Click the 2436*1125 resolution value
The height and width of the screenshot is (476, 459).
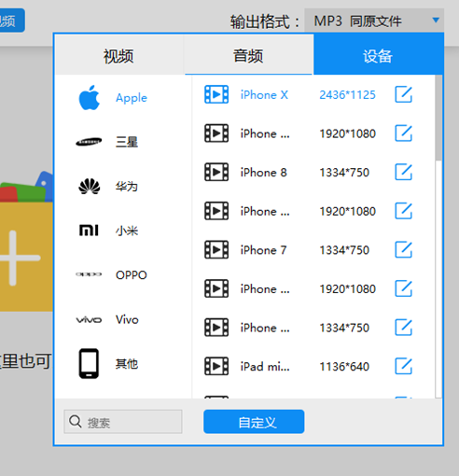(348, 94)
